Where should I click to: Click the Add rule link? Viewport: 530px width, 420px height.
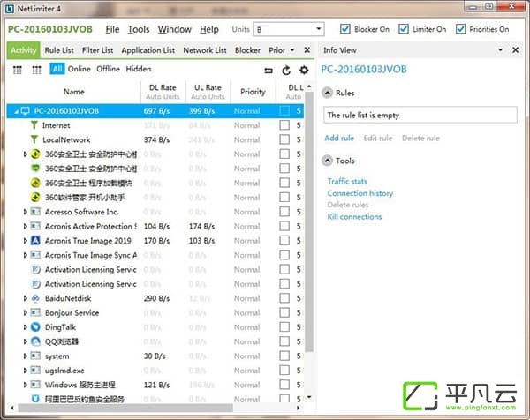339,138
